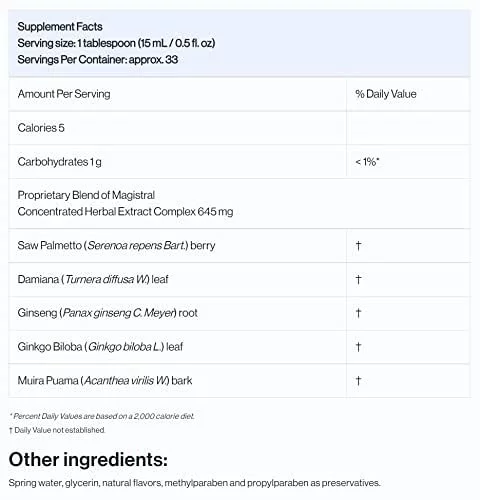The width and height of the screenshot is (480, 500).
Task: Click the % Daily Value column header
Action: coord(386,94)
